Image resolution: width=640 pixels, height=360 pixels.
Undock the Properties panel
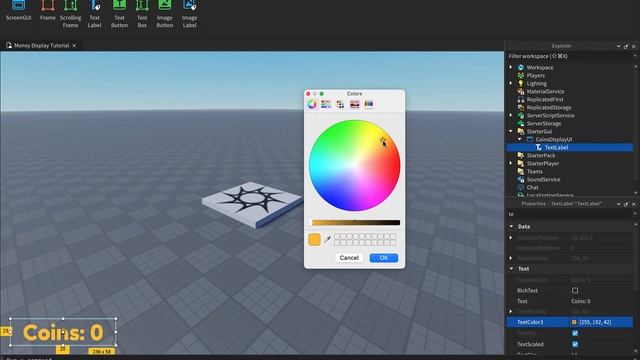coord(626,204)
